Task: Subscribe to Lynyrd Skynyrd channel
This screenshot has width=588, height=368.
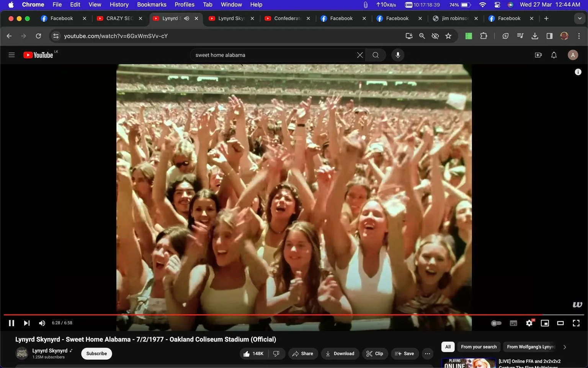Action: [x=96, y=354]
